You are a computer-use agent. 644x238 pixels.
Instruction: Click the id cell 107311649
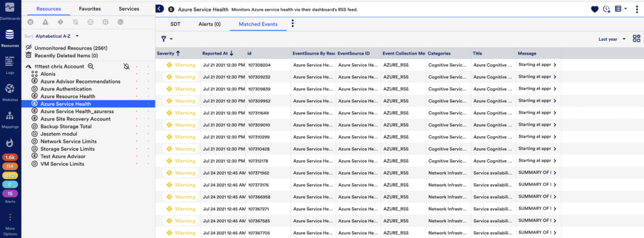pyautogui.click(x=258, y=113)
